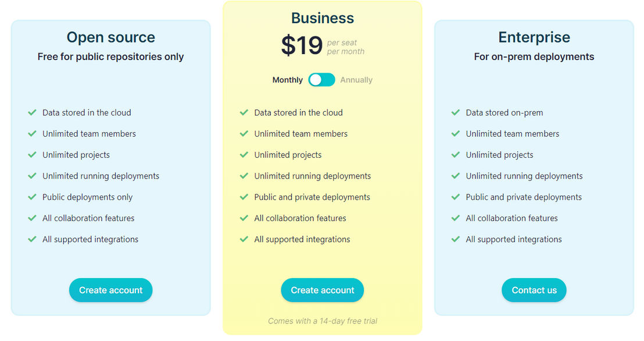Click checkmark beside Public deployments only
Screen dimensions: 644x341
[x=32, y=197]
